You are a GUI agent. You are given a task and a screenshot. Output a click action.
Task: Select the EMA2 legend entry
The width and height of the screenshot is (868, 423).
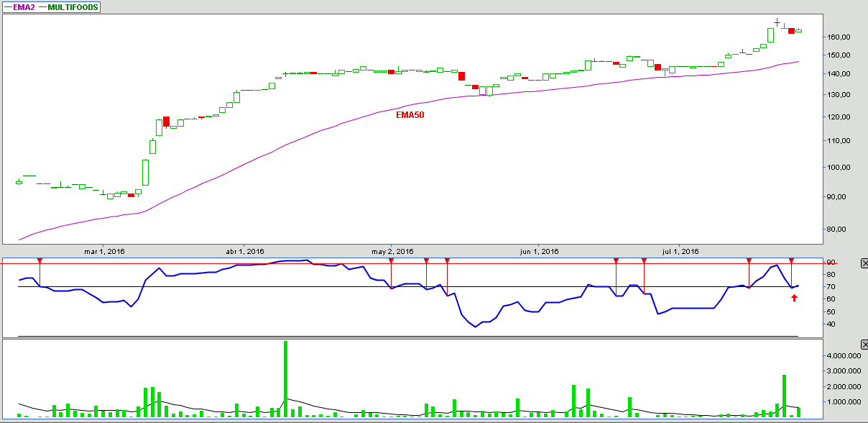coord(19,7)
